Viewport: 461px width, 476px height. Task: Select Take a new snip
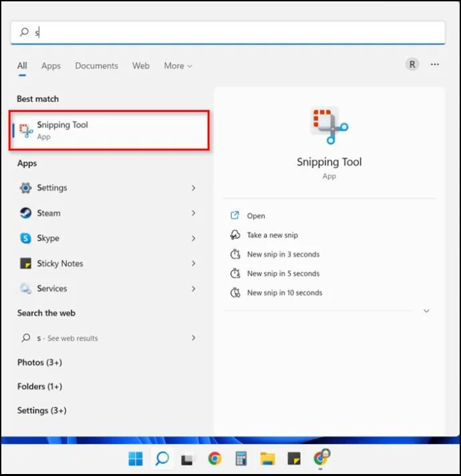click(x=273, y=235)
